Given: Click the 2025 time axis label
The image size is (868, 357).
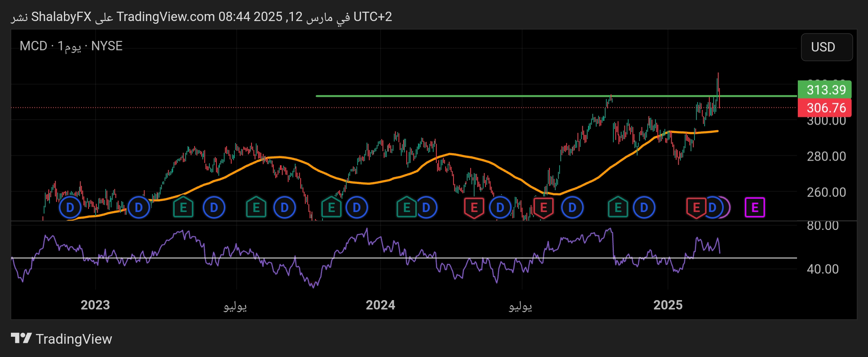Looking at the screenshot, I should coord(668,305).
